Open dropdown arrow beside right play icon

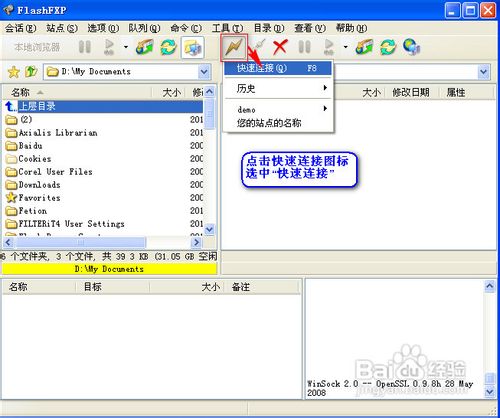click(x=345, y=47)
